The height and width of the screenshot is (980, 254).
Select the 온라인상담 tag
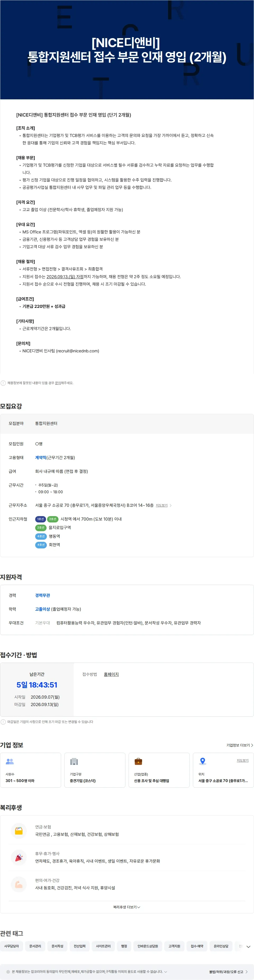[x=221, y=946]
